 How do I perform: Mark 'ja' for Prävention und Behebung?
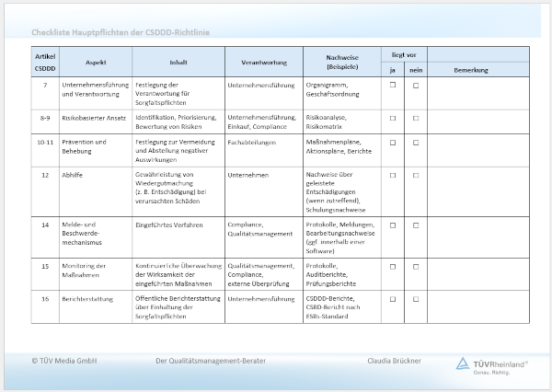point(393,143)
